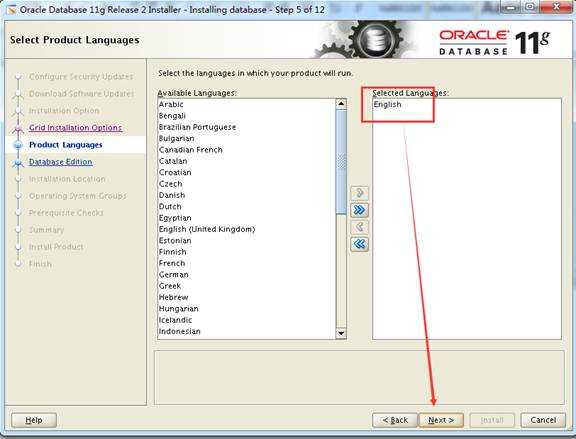Open the Grid Installation Options step
Viewport: 576px width, 439px height.
(75, 127)
